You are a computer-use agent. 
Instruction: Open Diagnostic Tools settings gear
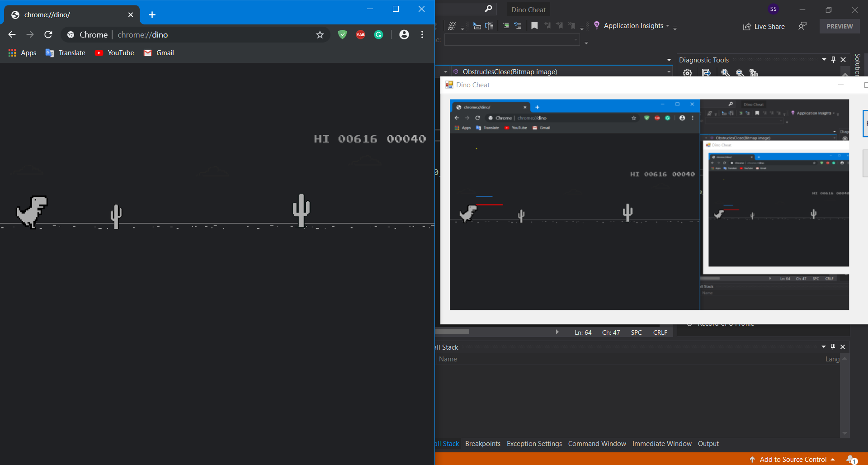(x=687, y=73)
